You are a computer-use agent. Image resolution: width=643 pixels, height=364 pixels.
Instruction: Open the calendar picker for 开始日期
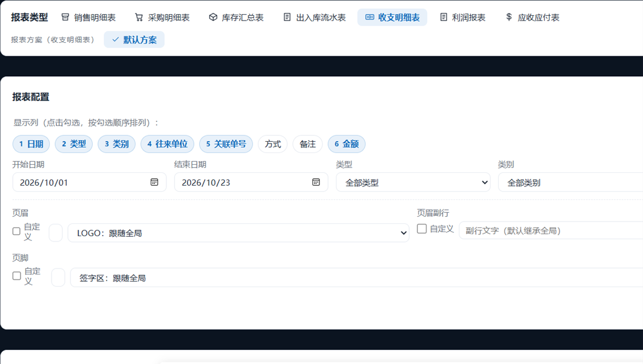154,182
